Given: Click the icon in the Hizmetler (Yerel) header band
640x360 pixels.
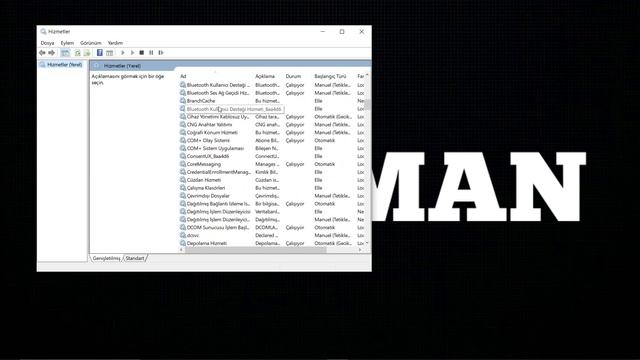Looking at the screenshot, I should coord(96,66).
